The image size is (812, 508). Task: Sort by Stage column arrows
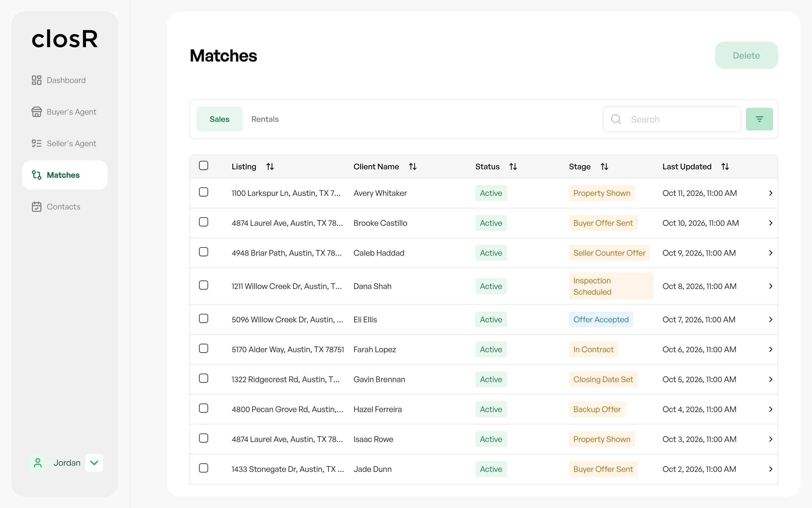604,167
